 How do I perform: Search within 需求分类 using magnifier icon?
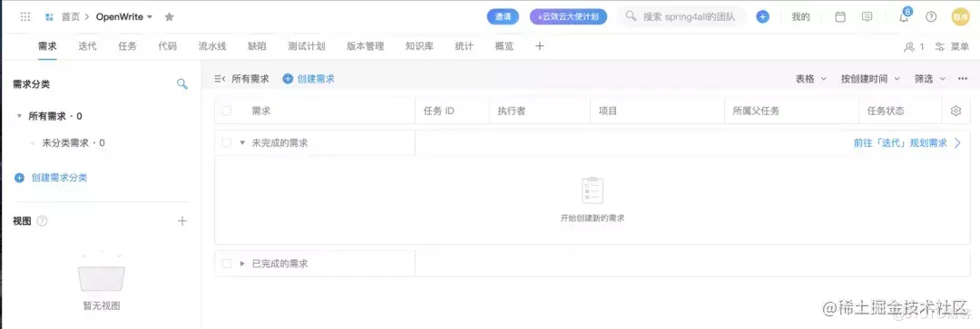(x=181, y=83)
